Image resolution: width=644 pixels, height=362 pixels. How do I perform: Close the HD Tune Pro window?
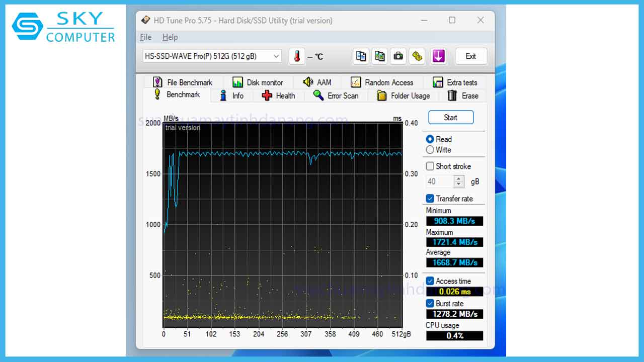(480, 20)
